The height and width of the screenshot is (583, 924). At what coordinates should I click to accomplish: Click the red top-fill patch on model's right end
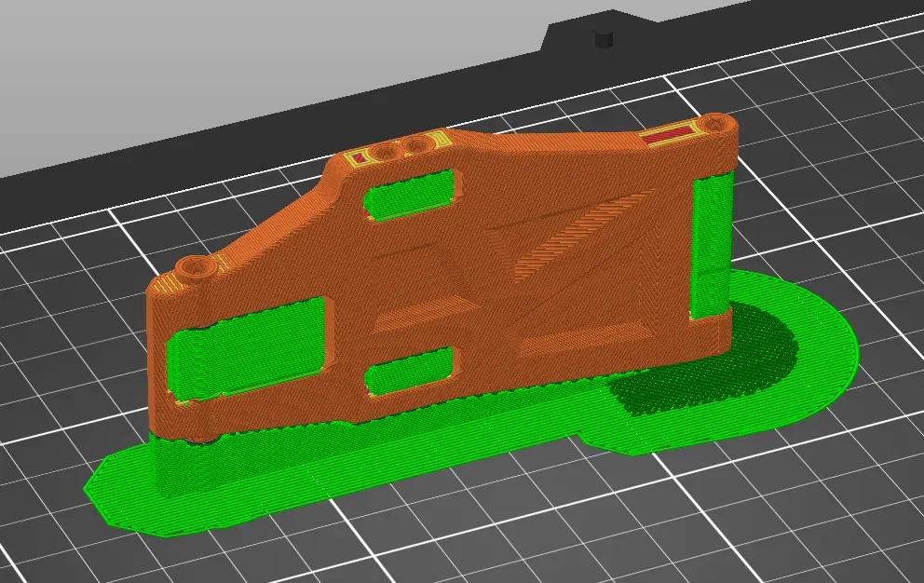coord(671,134)
